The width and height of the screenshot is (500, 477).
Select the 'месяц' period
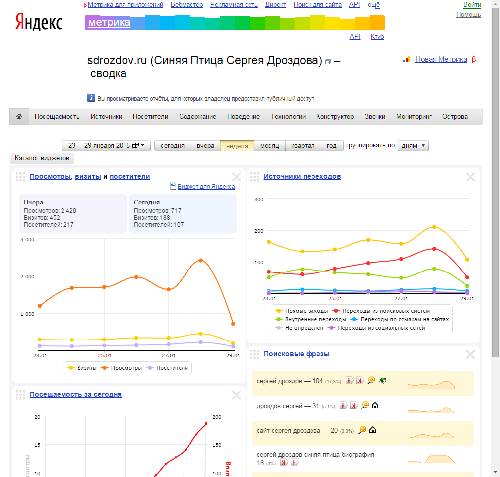click(x=269, y=146)
